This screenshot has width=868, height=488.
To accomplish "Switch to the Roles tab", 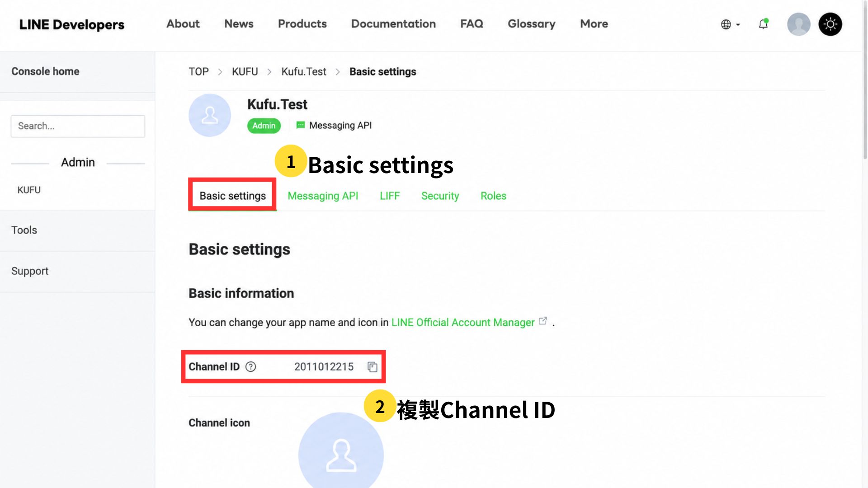I will 493,196.
